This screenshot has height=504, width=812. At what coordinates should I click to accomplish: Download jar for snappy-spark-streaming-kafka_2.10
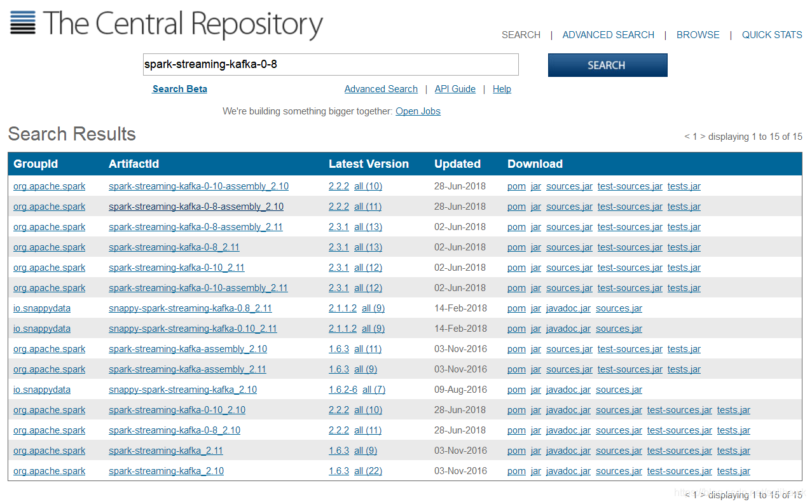536,390
